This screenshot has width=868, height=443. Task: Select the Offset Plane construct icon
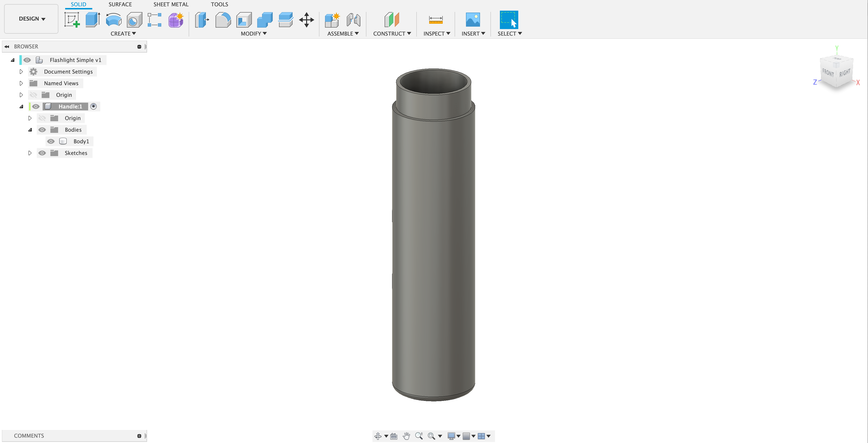392,20
